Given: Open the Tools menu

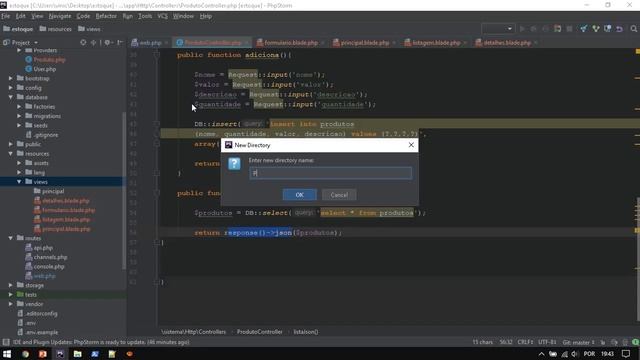Looking at the screenshot, I should pos(145,16).
